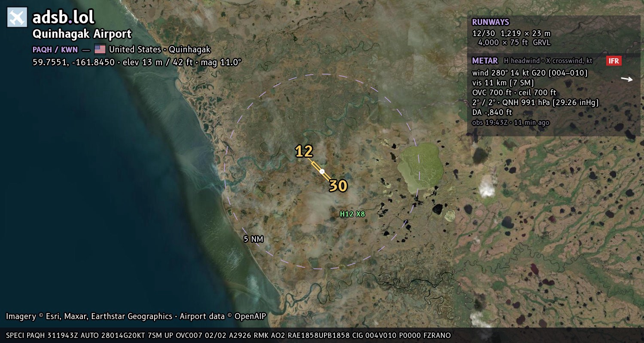
Task: Select the runway 30 end label
Action: [x=338, y=186]
